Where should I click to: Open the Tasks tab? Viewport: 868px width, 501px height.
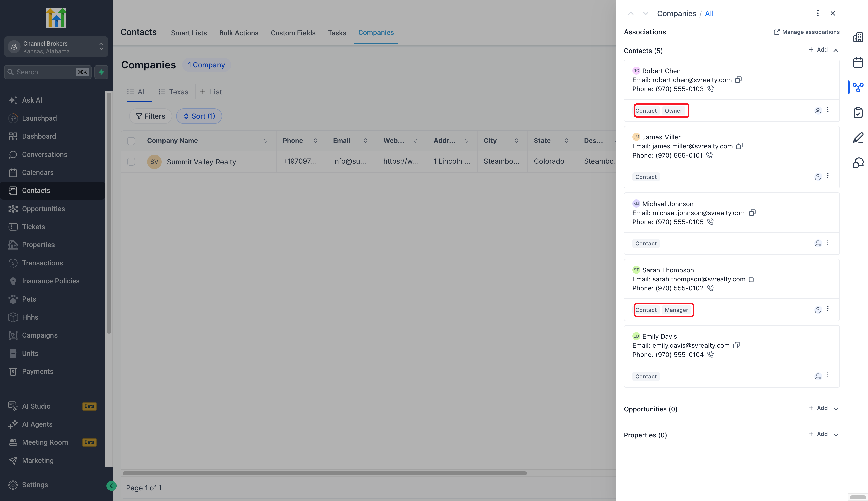[x=337, y=33]
